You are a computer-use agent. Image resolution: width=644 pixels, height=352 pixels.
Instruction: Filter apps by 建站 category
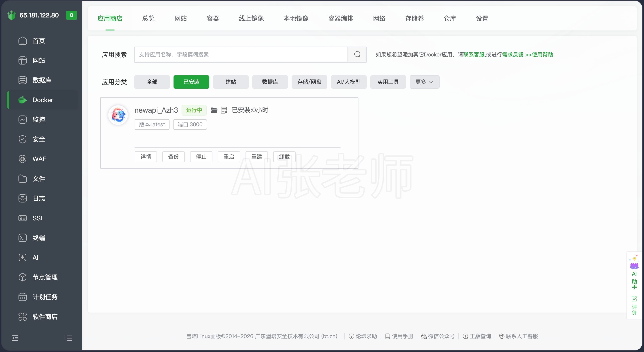231,82
